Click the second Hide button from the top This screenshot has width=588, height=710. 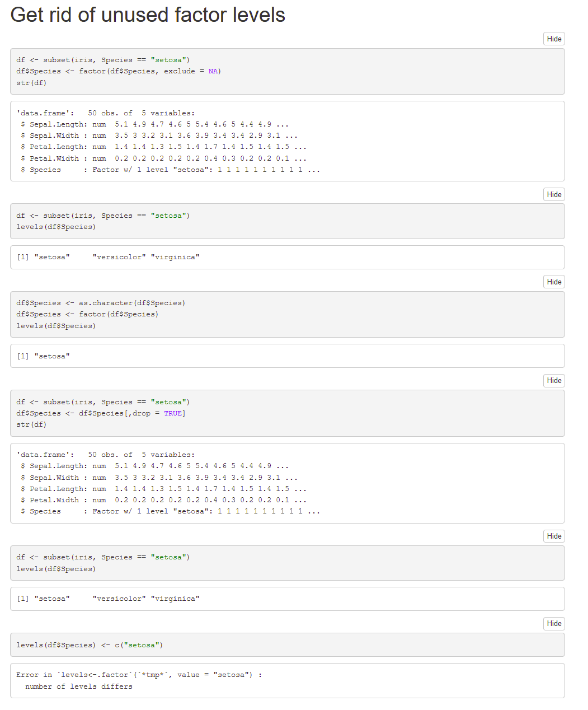(x=553, y=194)
